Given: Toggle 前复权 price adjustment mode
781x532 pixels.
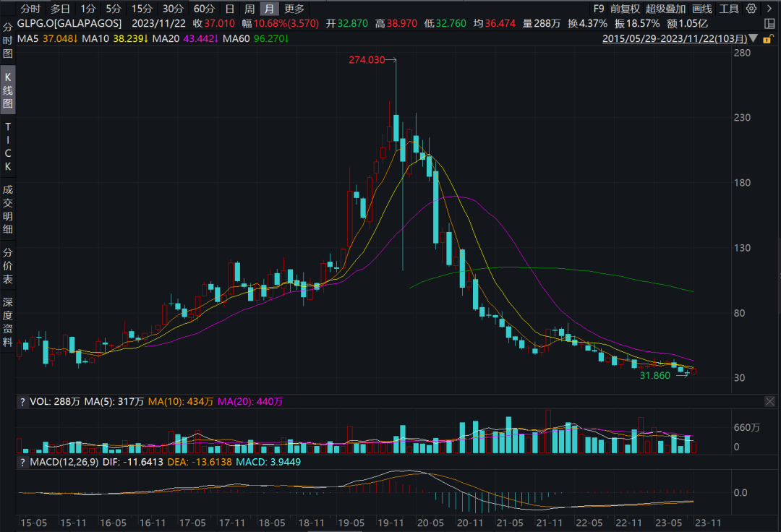Looking at the screenshot, I should click(x=624, y=9).
